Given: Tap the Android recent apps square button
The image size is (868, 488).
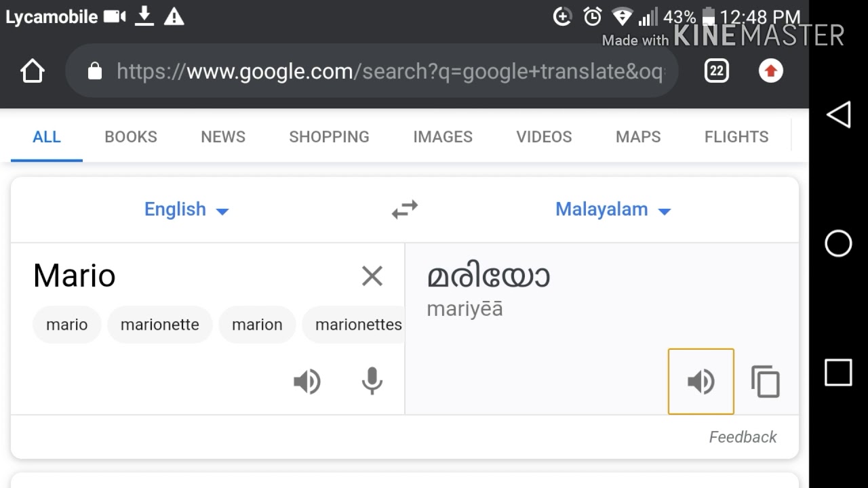Looking at the screenshot, I should tap(839, 372).
